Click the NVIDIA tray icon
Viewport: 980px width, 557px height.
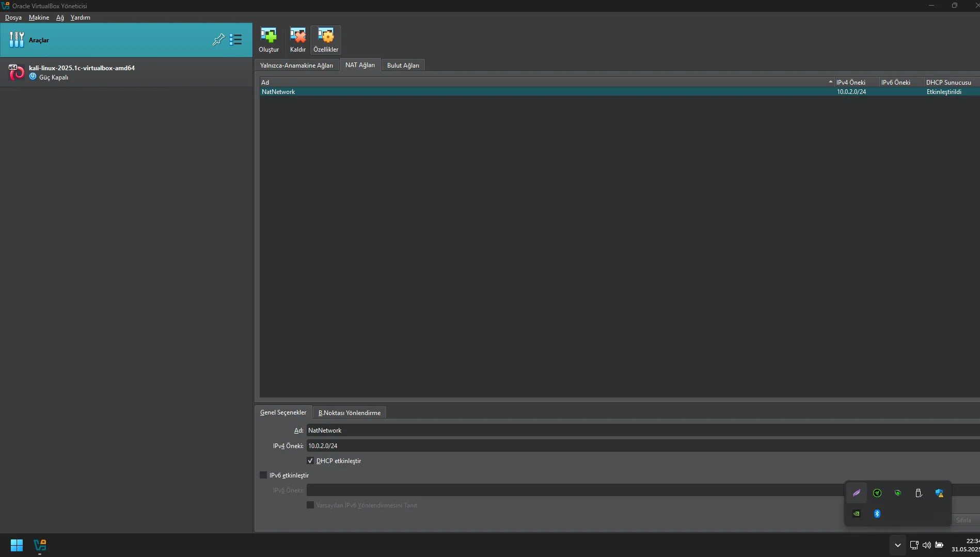[856, 514]
